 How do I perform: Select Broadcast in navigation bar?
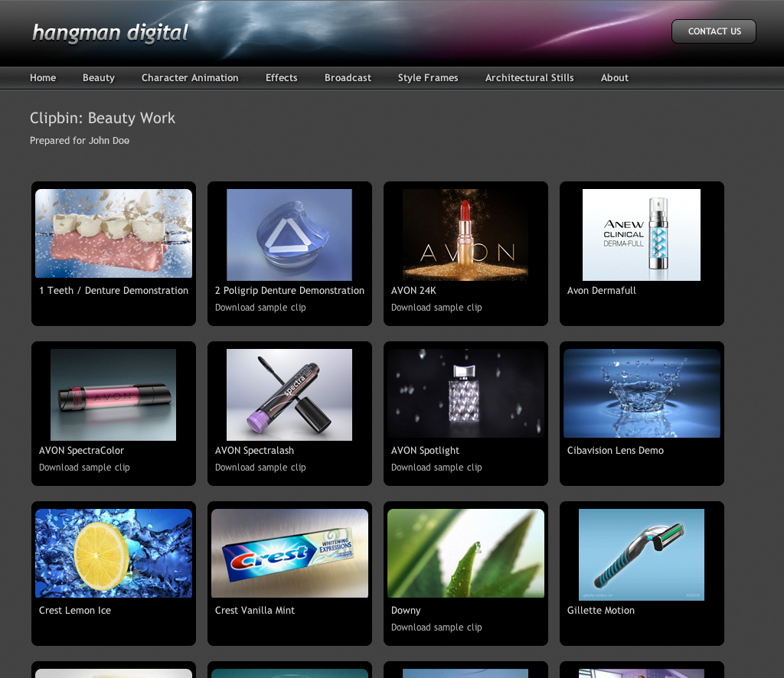point(348,78)
